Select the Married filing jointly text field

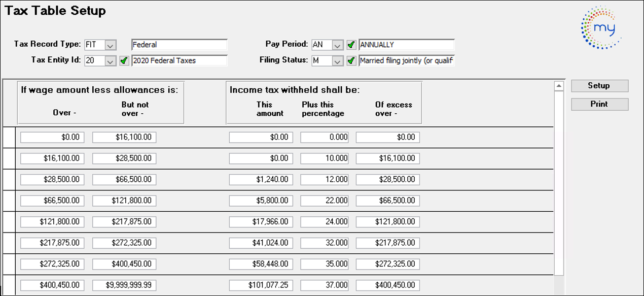pos(406,60)
